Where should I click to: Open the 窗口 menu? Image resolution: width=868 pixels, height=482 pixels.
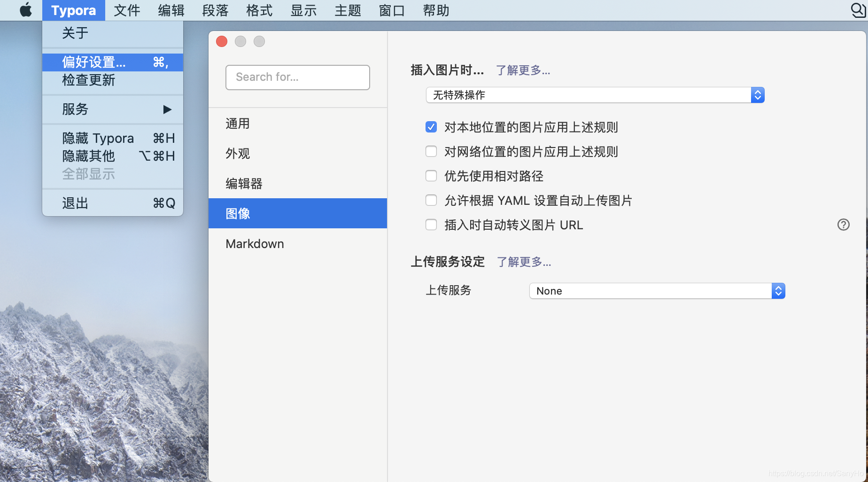click(x=392, y=10)
